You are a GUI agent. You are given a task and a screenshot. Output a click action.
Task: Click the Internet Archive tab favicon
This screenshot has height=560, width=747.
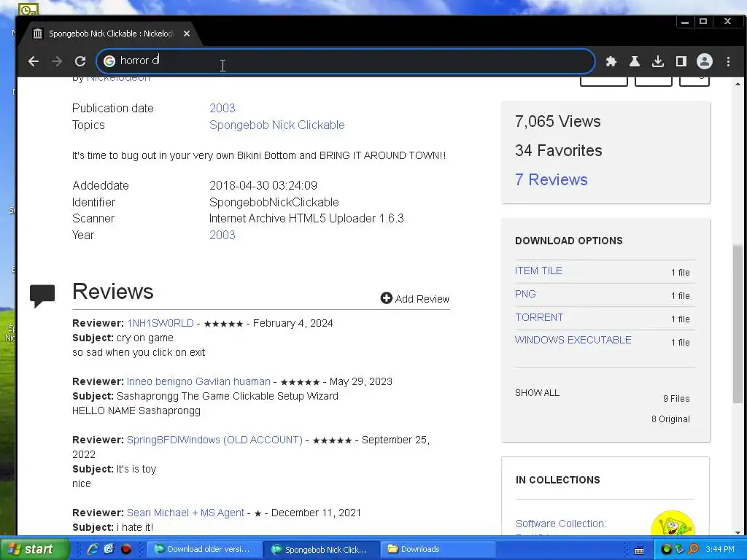(x=38, y=34)
